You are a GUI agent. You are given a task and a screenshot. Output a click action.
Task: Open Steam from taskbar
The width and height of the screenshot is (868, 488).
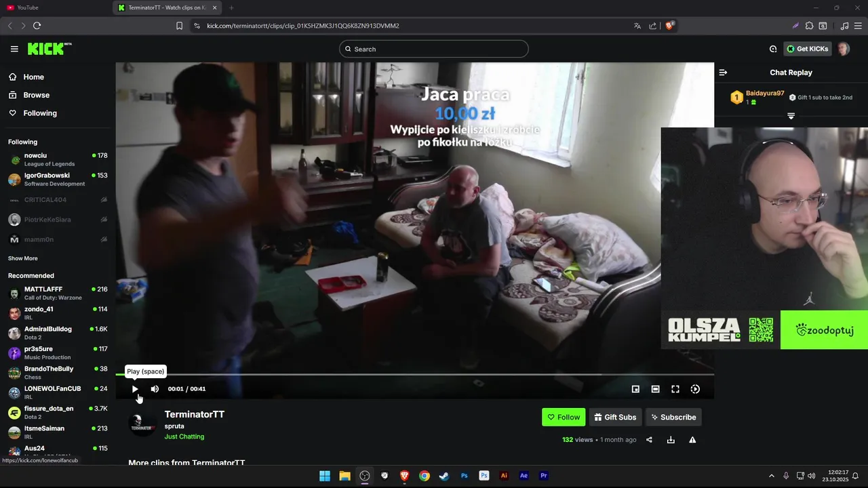[x=444, y=476]
